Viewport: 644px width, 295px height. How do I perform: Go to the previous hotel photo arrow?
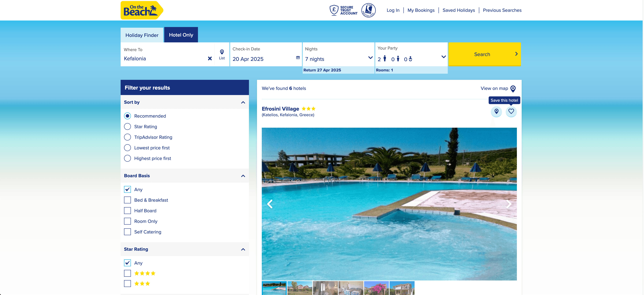click(x=270, y=204)
